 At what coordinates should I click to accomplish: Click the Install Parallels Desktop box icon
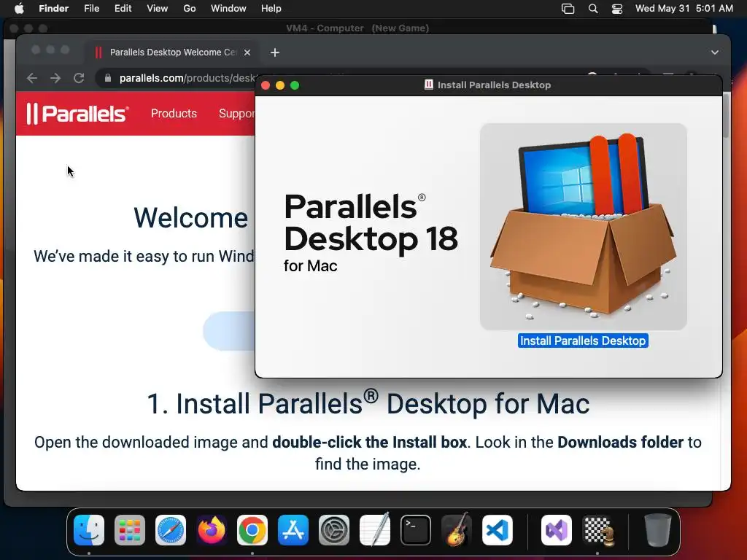click(583, 227)
